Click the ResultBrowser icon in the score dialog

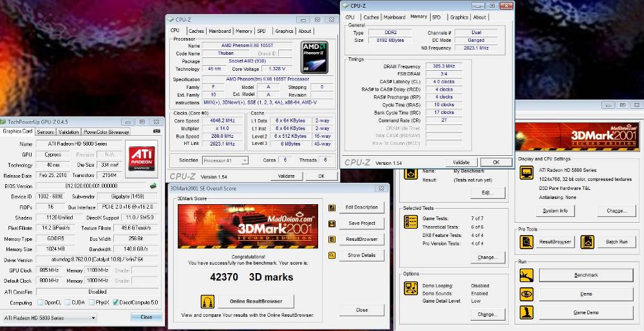(x=332, y=240)
